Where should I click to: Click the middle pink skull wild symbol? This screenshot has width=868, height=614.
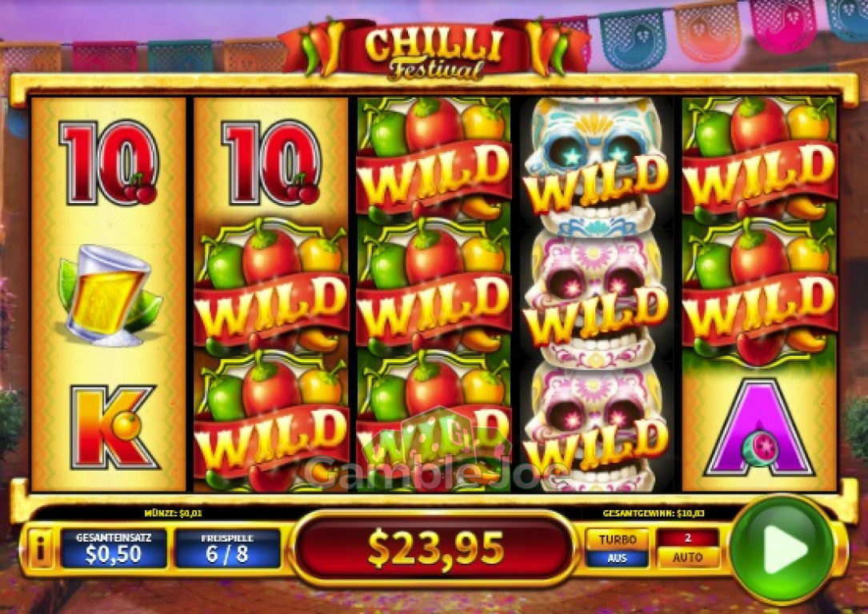point(595,296)
